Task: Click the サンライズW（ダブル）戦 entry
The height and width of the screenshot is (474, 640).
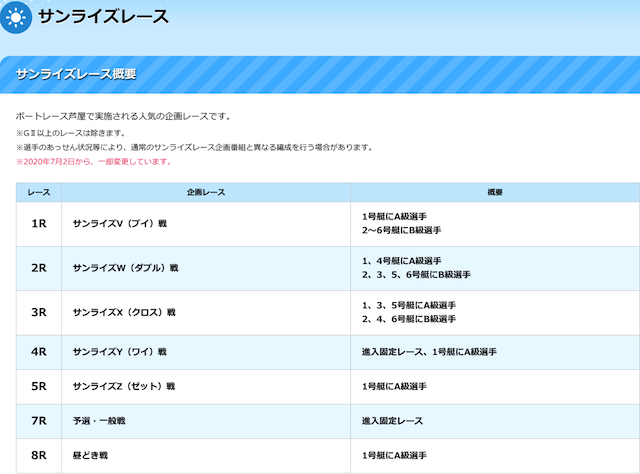Action: (x=126, y=268)
